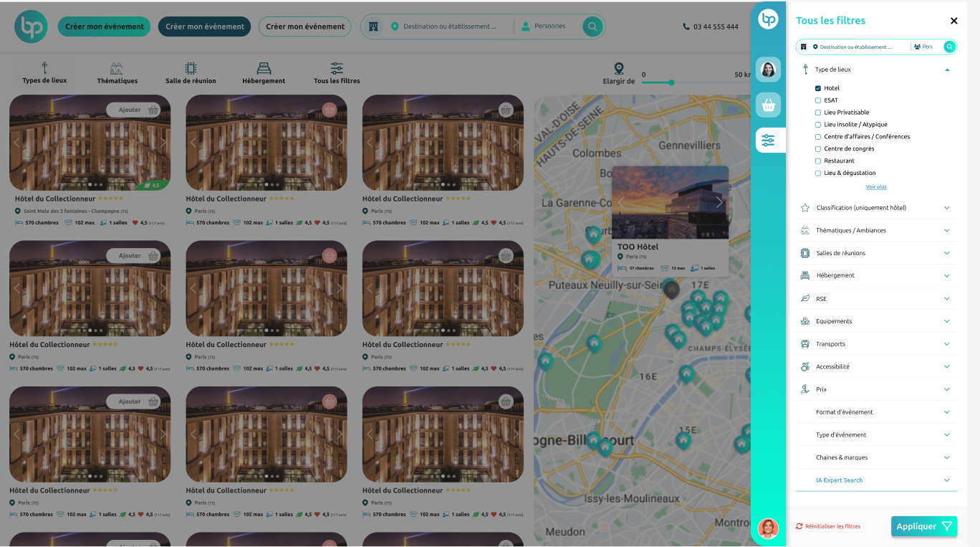The image size is (980, 547).
Task: Click the Voir plus link
Action: 876,187
